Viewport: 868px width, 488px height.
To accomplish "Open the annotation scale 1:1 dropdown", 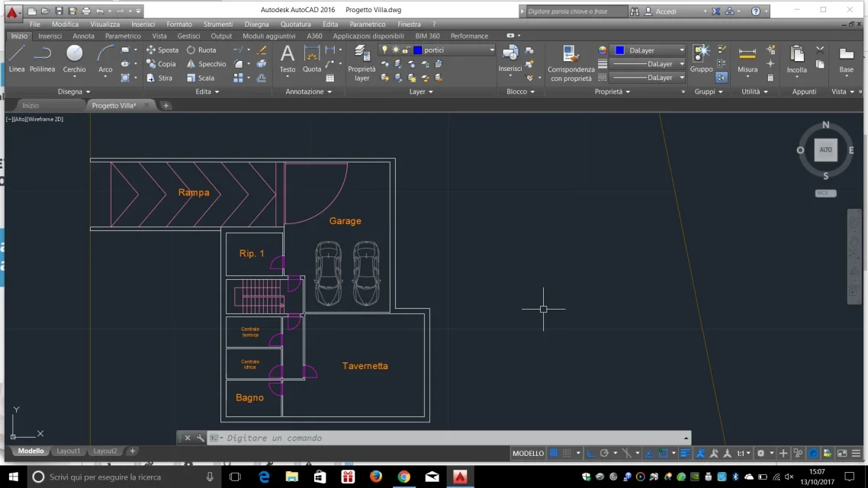I will coord(743,453).
